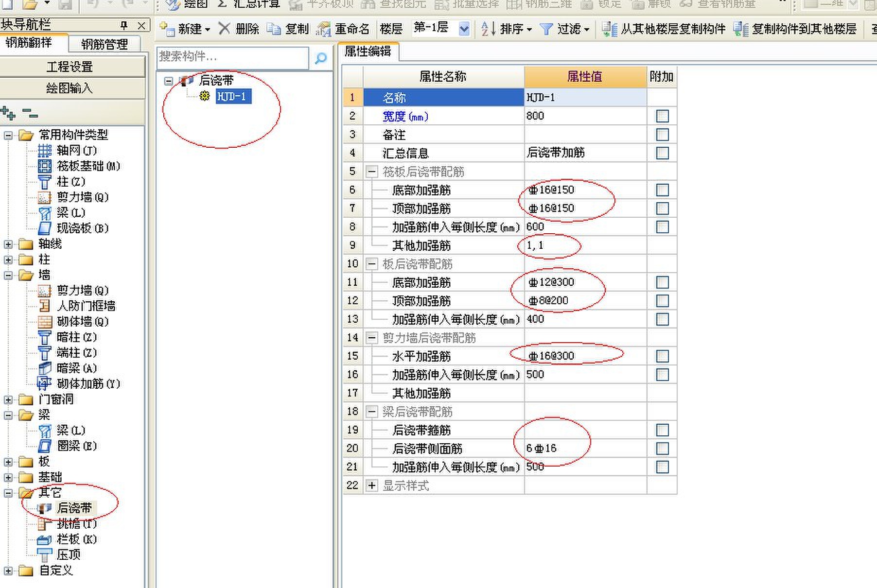Collapse 常用构件类型 folder
Viewport: 877px width, 588px height.
pyautogui.click(x=8, y=135)
